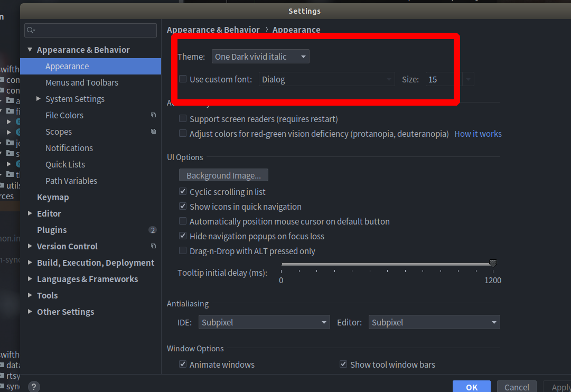
Task: Click the Appearance & Behavior breadcrumb
Action: [x=213, y=30]
